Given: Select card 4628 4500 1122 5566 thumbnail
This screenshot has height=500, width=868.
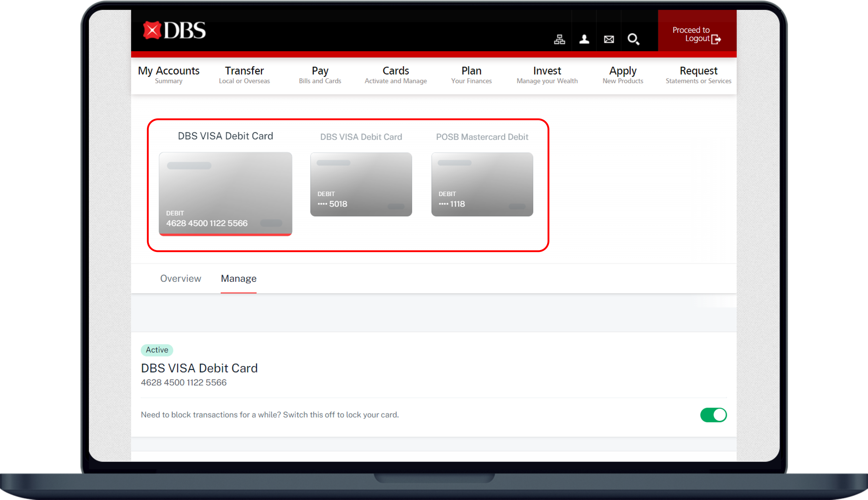Looking at the screenshot, I should [225, 194].
